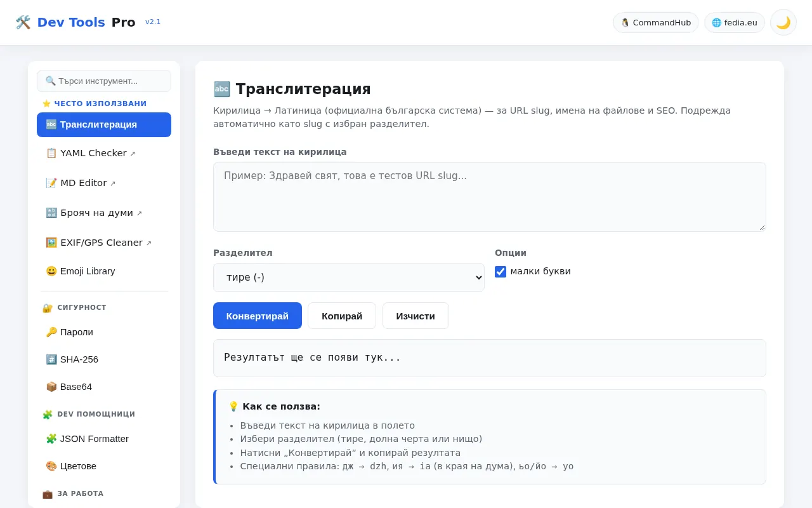The image size is (812, 508).
Task: Click the Emoji Library smiley icon
Action: [x=51, y=271]
